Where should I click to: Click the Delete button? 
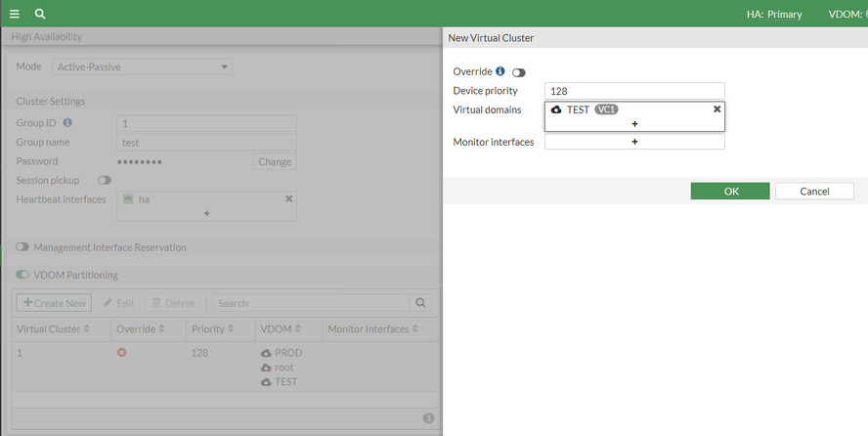pos(173,303)
